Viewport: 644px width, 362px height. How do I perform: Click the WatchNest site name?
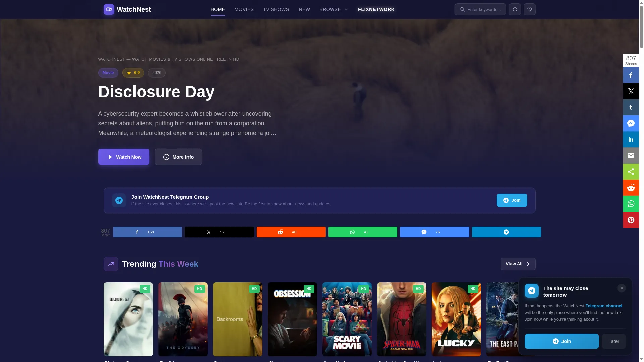[133, 9]
